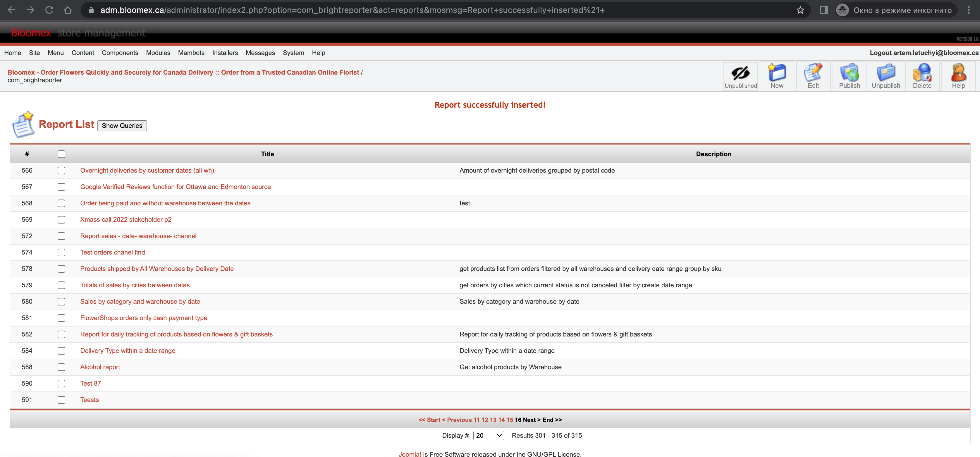
Task: Click the Edit toolbar icon
Action: coord(813,76)
